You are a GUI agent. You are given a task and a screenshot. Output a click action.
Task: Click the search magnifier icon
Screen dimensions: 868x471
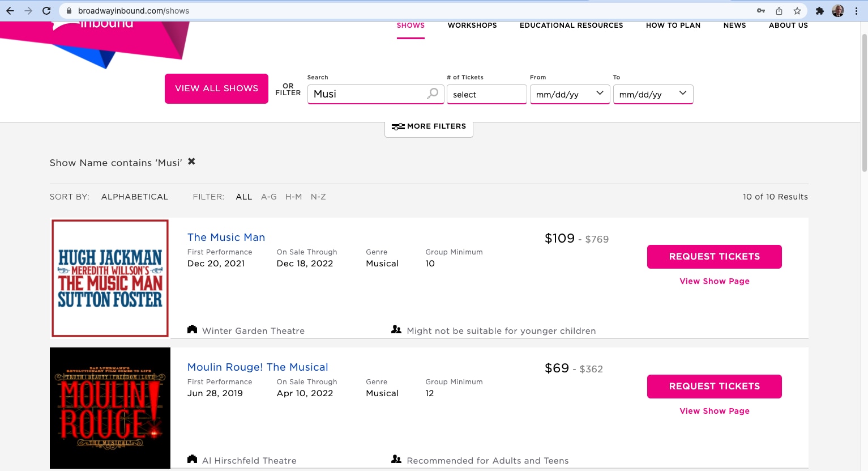[433, 94]
